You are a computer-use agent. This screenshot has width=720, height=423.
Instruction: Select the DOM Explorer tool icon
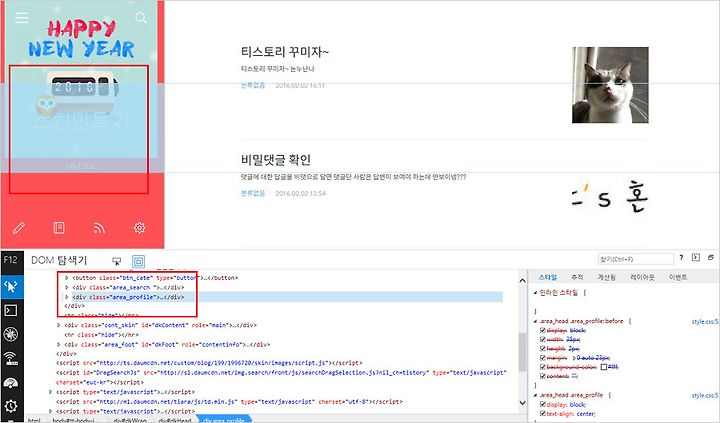coord(11,286)
